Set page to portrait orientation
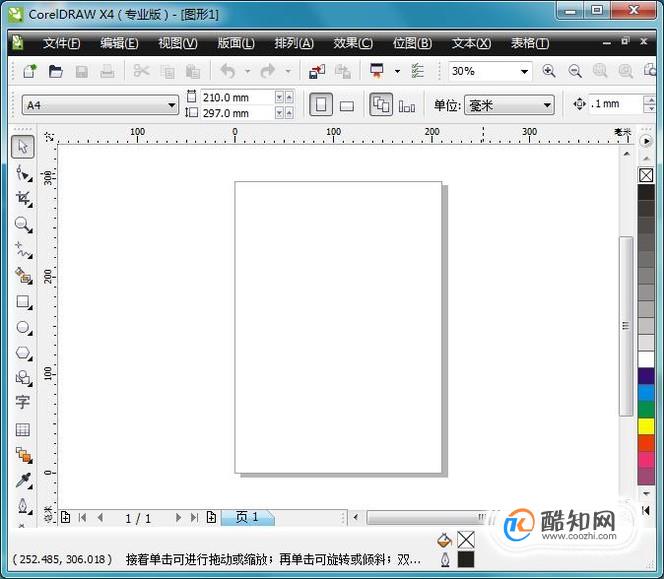 tap(321, 105)
